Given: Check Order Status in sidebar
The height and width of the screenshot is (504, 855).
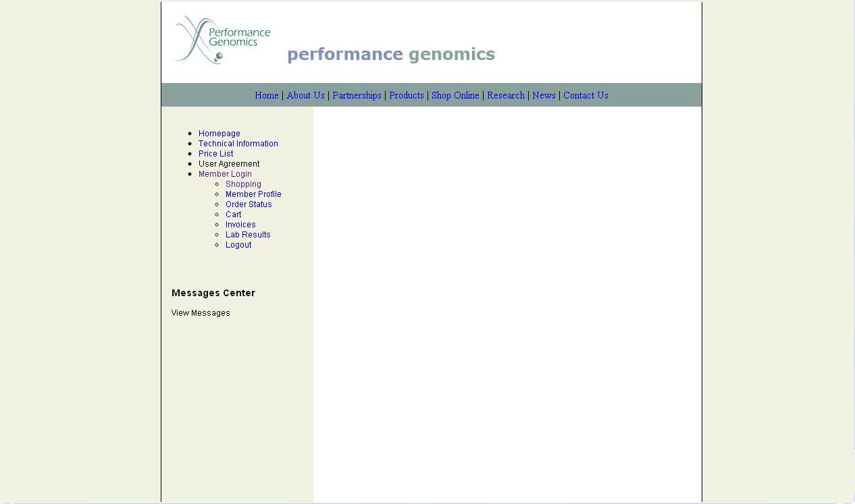Looking at the screenshot, I should coord(249,204).
